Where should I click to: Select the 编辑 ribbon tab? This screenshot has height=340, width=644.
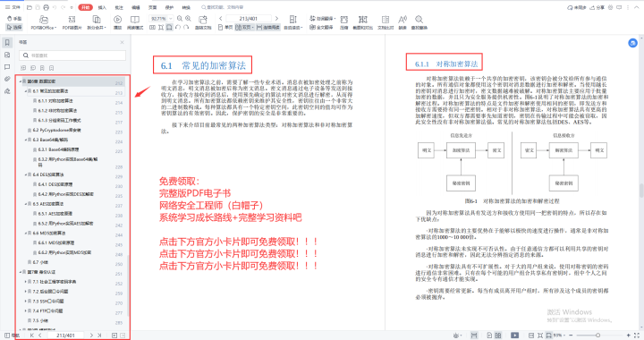click(x=136, y=7)
